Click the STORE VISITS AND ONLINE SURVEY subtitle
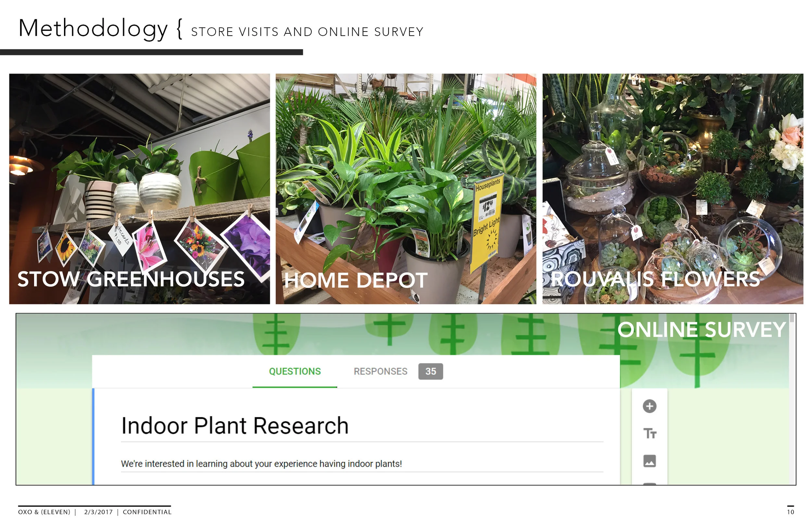 (x=307, y=32)
